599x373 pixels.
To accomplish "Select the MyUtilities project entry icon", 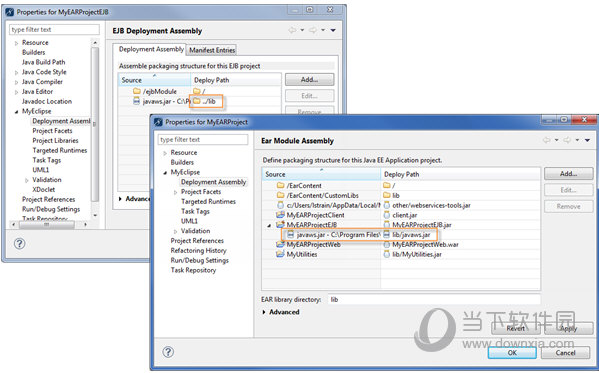I will coord(280,254).
